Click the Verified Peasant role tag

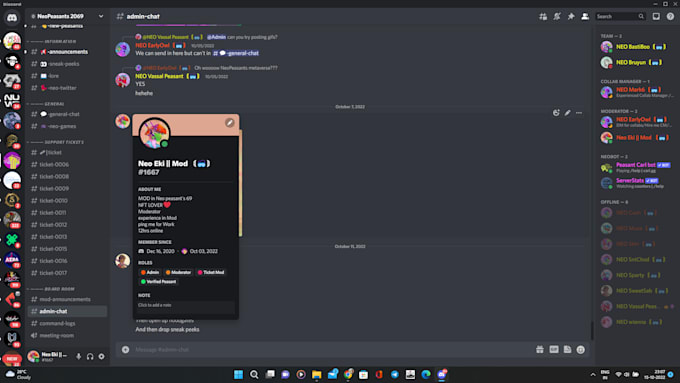coord(158,282)
